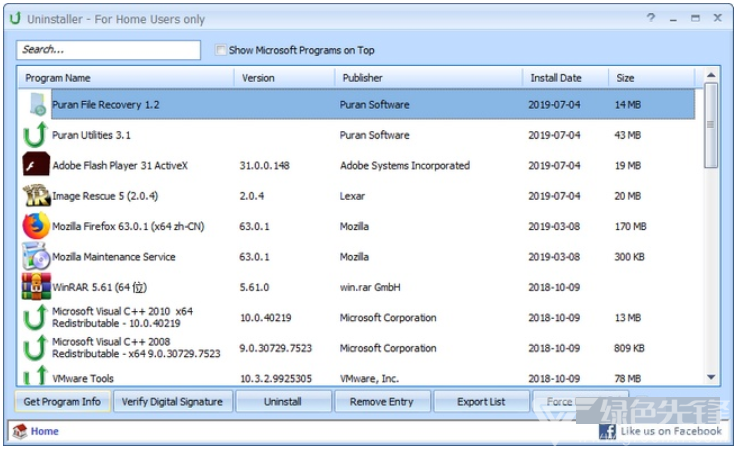This screenshot has height=451, width=739.
Task: Click the scrollbar down arrow
Action: (711, 377)
